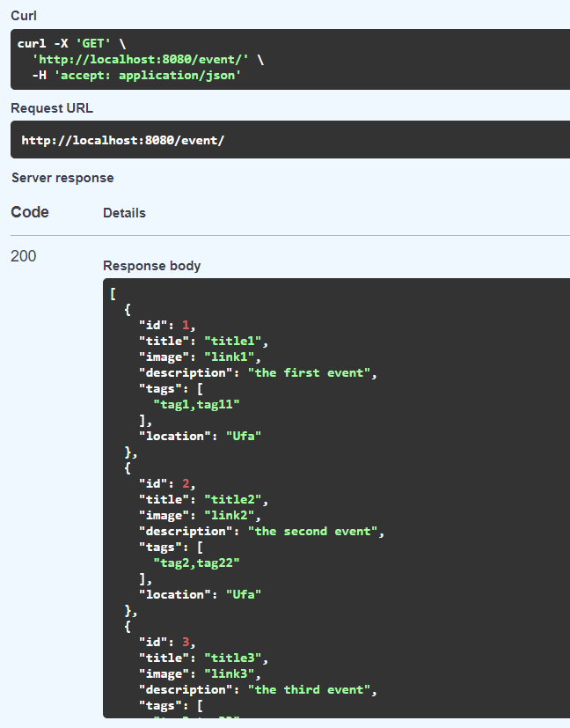Screen dimensions: 570x728
Task: Click the "tag1,tag11" tags entry
Action: point(197,404)
